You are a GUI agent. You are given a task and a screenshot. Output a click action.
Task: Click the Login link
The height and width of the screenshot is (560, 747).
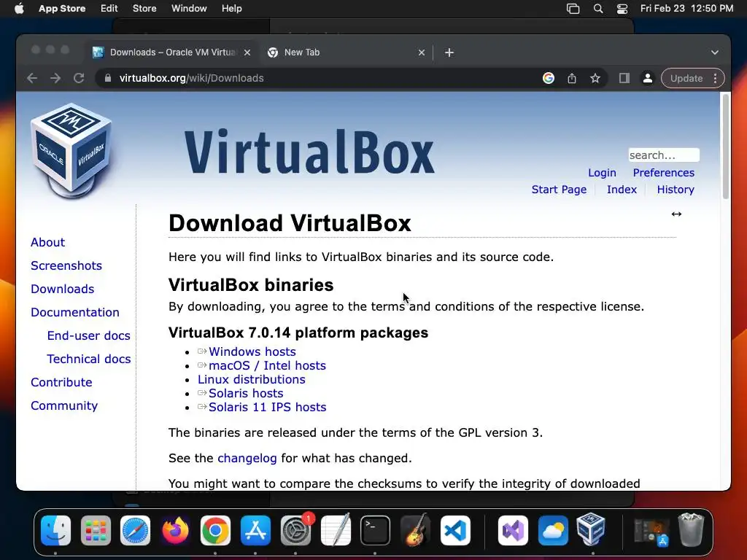pyautogui.click(x=602, y=173)
